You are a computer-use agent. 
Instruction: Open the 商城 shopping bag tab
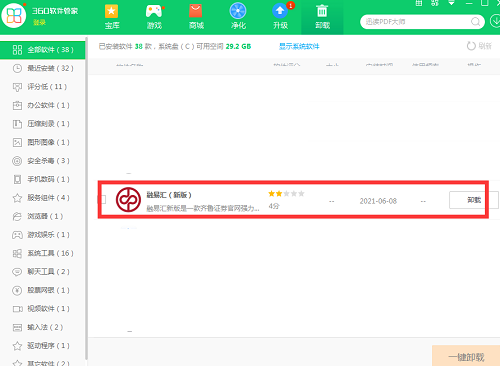click(x=196, y=17)
